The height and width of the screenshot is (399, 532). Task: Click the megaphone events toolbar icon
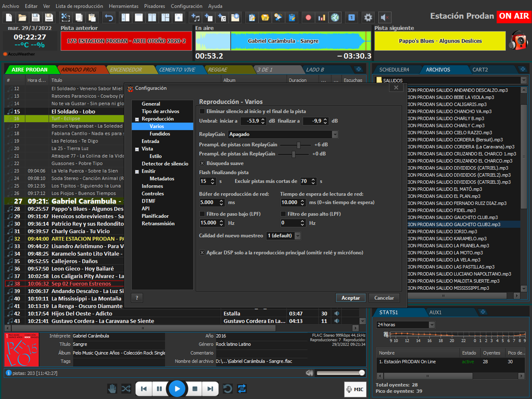(x=278, y=18)
